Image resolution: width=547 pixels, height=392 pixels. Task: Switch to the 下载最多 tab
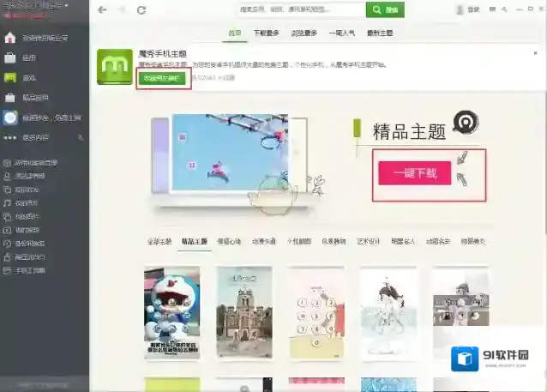pos(266,33)
